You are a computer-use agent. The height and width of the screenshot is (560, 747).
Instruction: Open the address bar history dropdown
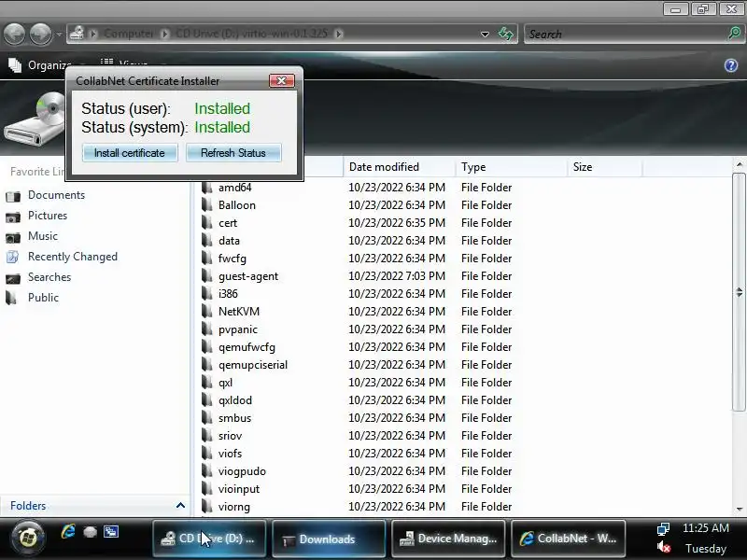pos(485,35)
